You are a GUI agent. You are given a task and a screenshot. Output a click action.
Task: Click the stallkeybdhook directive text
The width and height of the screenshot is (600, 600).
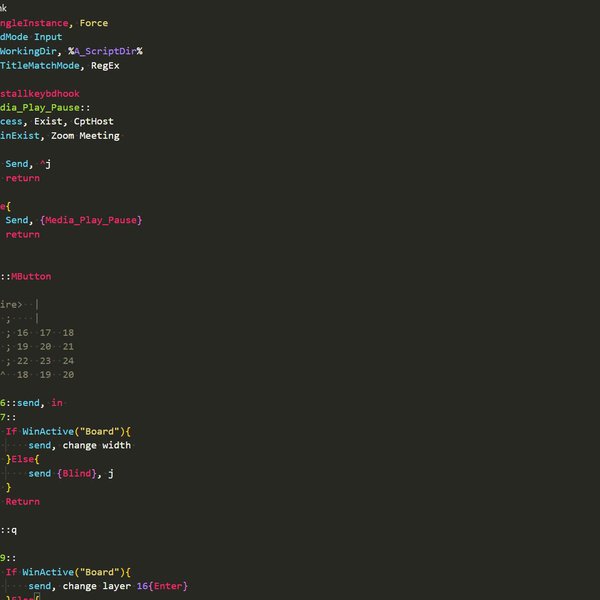click(x=40, y=93)
